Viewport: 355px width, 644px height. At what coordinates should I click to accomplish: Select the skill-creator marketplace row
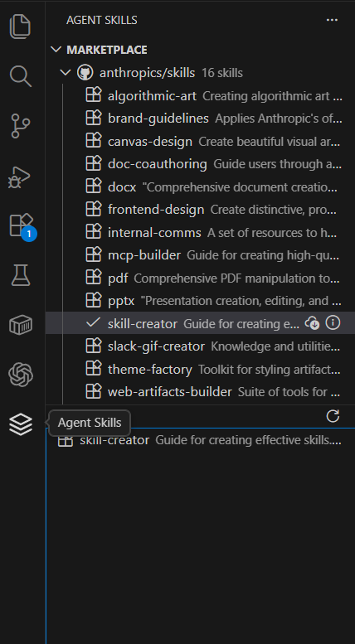coord(200,323)
